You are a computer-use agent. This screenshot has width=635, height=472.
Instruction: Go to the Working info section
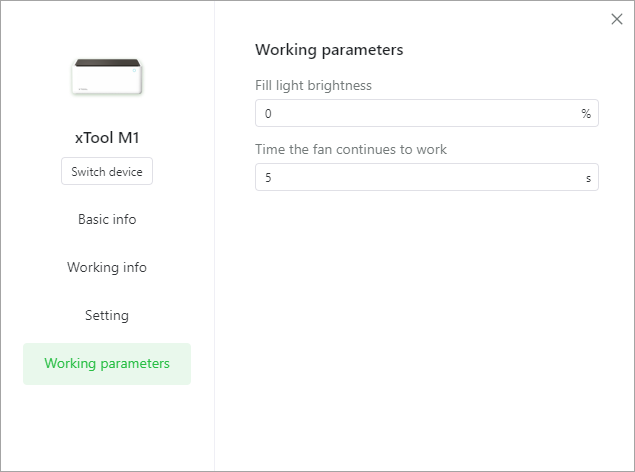coord(107,267)
